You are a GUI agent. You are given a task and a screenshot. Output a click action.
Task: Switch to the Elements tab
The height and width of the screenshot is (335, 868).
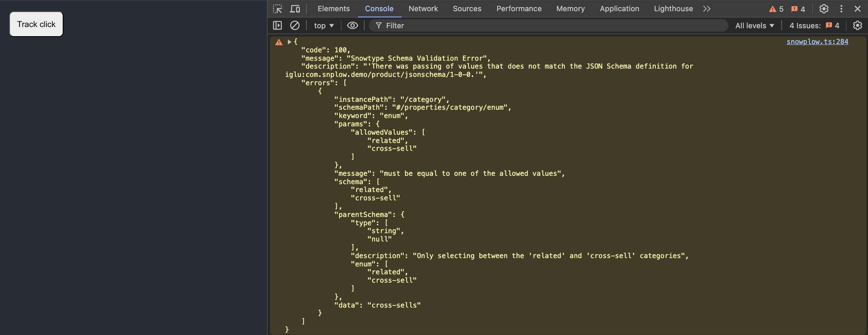pyautogui.click(x=333, y=9)
